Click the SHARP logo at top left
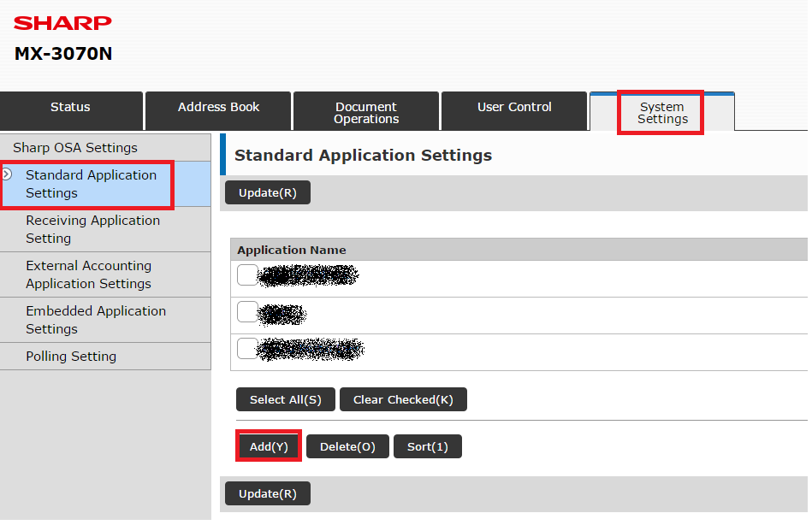Image resolution: width=812 pixels, height=525 pixels. click(x=61, y=23)
